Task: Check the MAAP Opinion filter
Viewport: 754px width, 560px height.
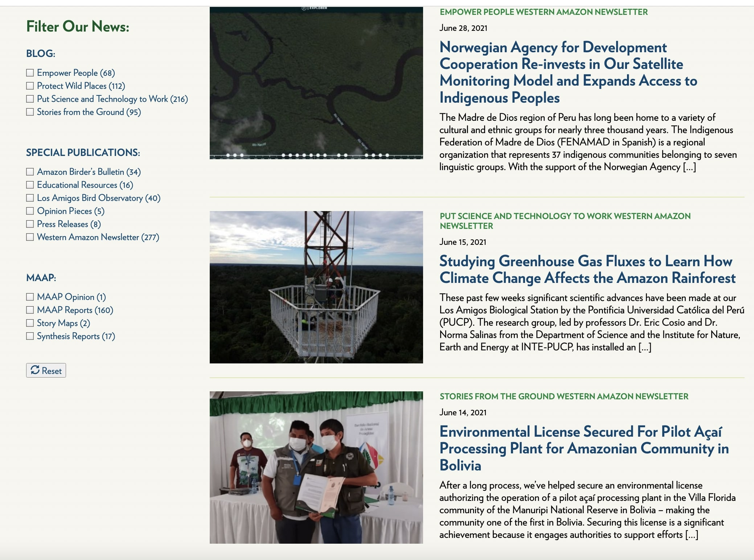Action: [x=30, y=297]
